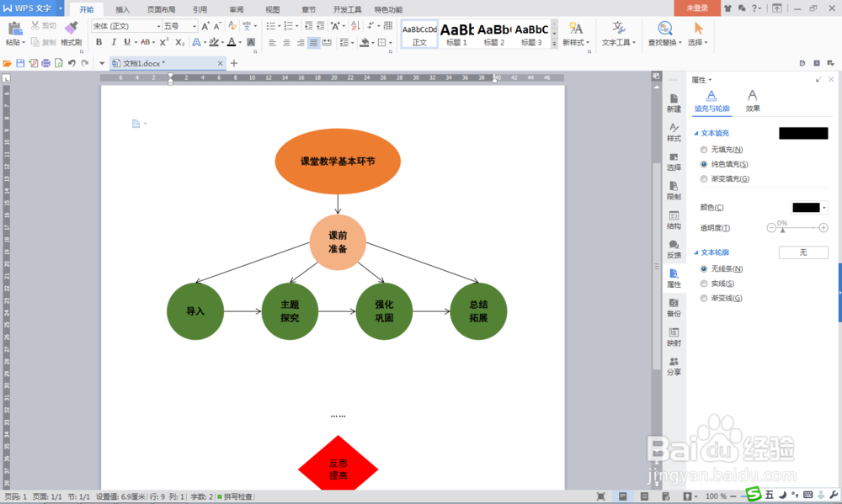Switch to the 视图 (View) tab
Screen dimensions: 842x504
pos(272,9)
